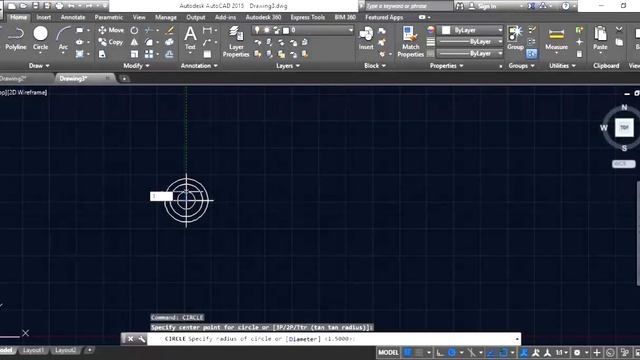The width and height of the screenshot is (640, 360).
Task: Select the Scale tool icon
Action: coord(134,54)
